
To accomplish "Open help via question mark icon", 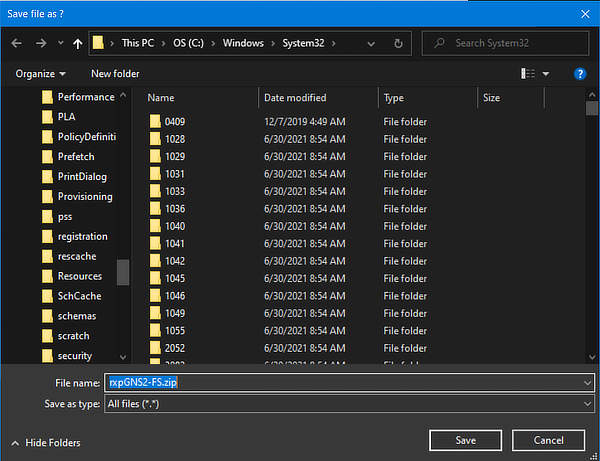I will pos(580,74).
